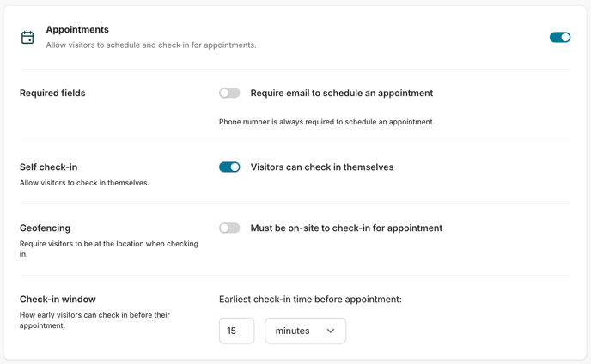Select the Required fields heading
Viewport: 591px width, 364px height.
(52, 94)
